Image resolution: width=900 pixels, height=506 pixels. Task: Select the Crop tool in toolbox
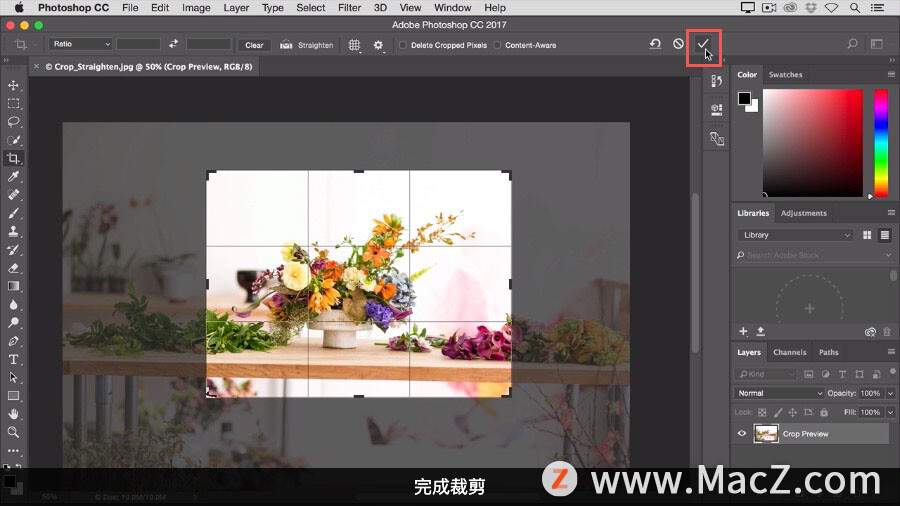(x=13, y=158)
